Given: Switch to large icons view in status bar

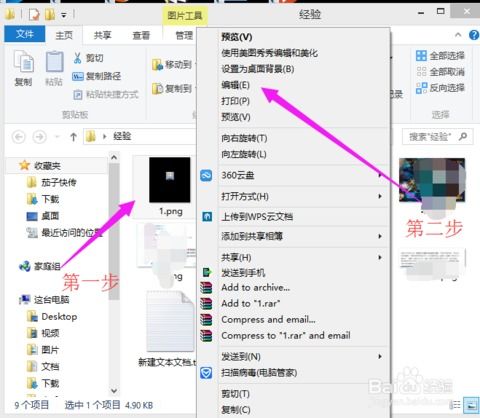Looking at the screenshot, I should click(x=471, y=405).
